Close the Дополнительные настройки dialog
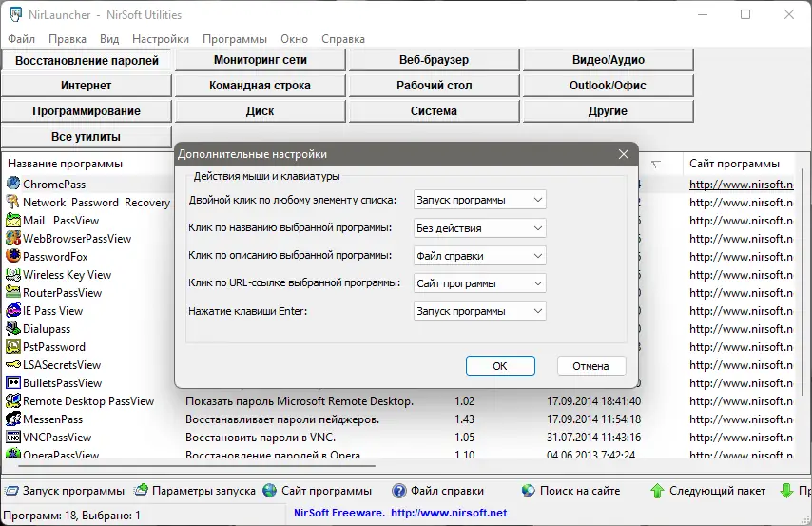The height and width of the screenshot is (526, 812). [x=624, y=154]
